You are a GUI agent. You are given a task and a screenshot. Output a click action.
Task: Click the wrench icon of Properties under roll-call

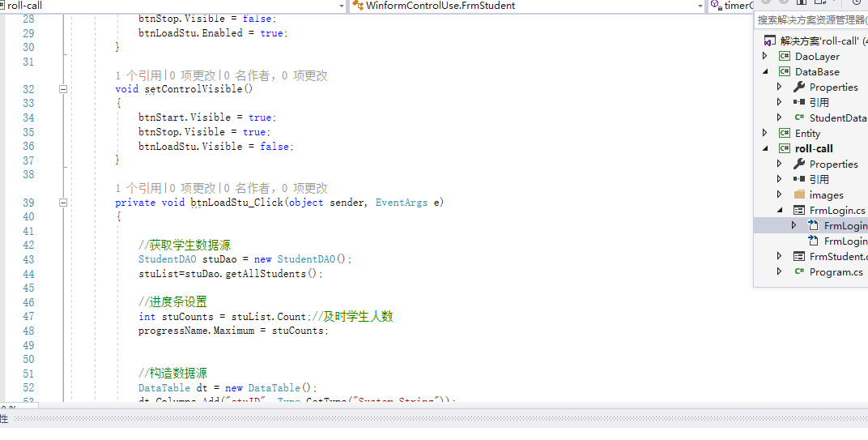click(799, 164)
